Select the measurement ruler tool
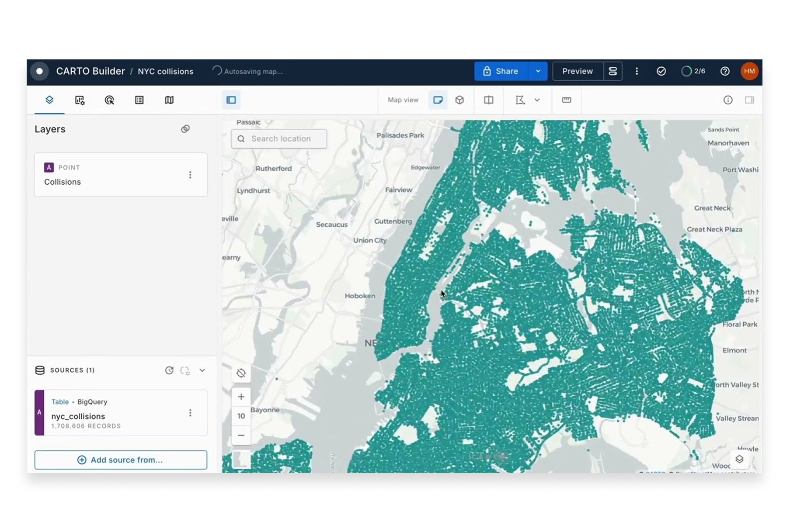 point(566,100)
